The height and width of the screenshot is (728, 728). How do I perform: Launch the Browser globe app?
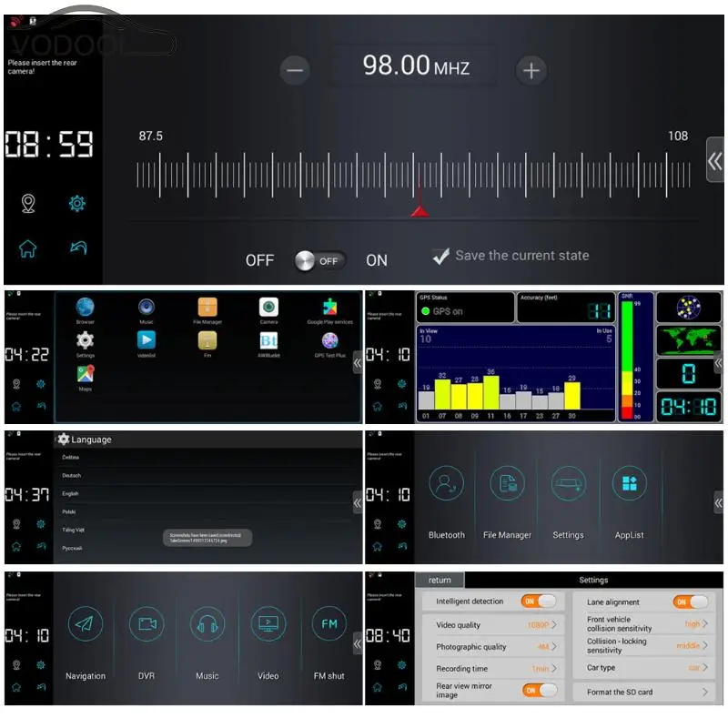(x=85, y=310)
